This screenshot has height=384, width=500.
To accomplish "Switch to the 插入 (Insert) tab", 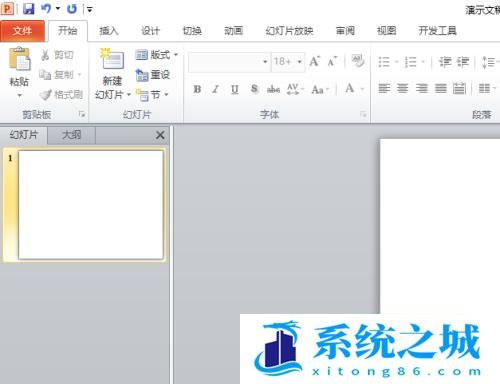I will (109, 31).
